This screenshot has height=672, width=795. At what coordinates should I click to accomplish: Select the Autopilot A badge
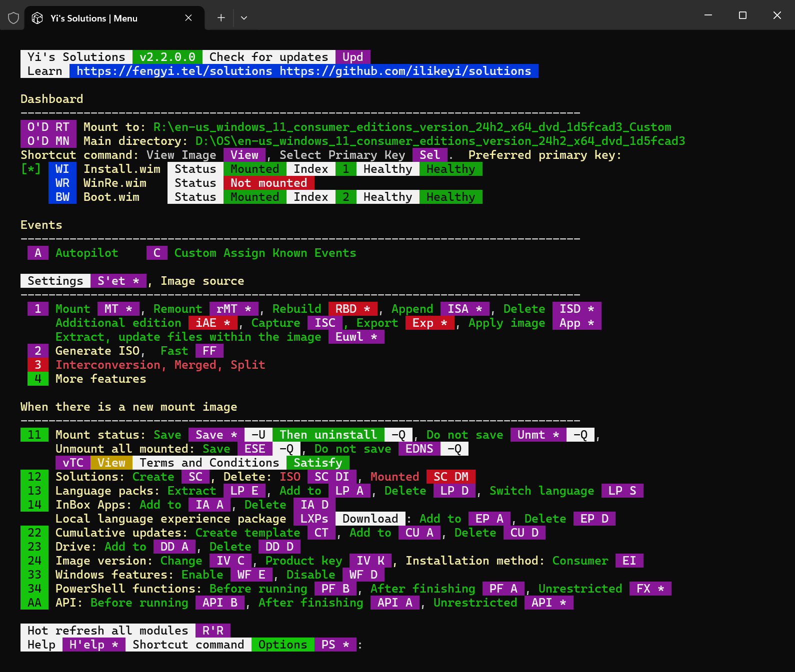tap(38, 253)
